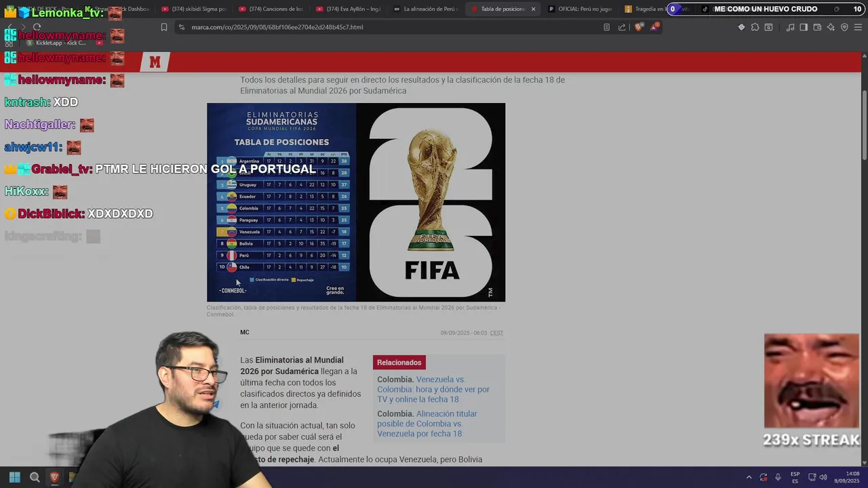Open the ESP language indicator
This screenshot has height=488, width=868.
tap(795, 477)
